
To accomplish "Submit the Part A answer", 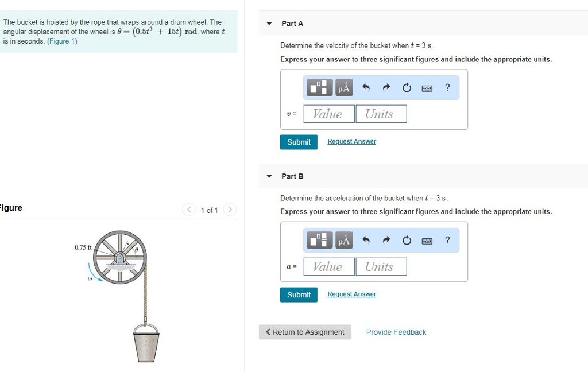I will [299, 142].
